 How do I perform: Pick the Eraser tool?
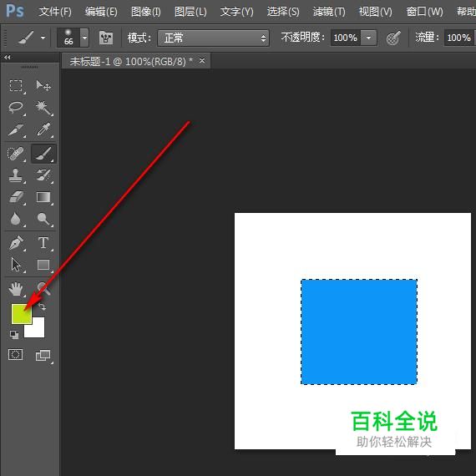click(16, 197)
